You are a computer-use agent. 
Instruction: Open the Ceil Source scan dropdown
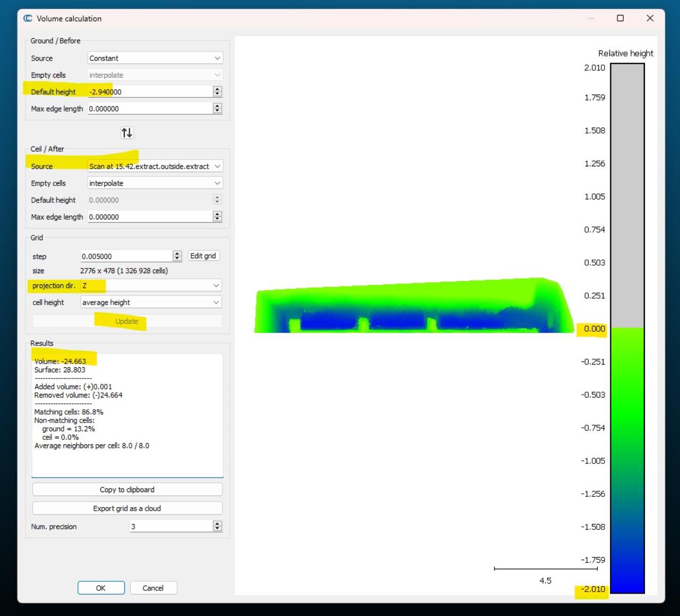155,166
